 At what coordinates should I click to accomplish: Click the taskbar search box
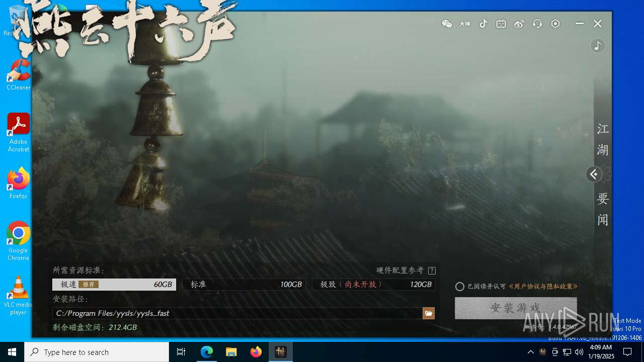coord(97,352)
